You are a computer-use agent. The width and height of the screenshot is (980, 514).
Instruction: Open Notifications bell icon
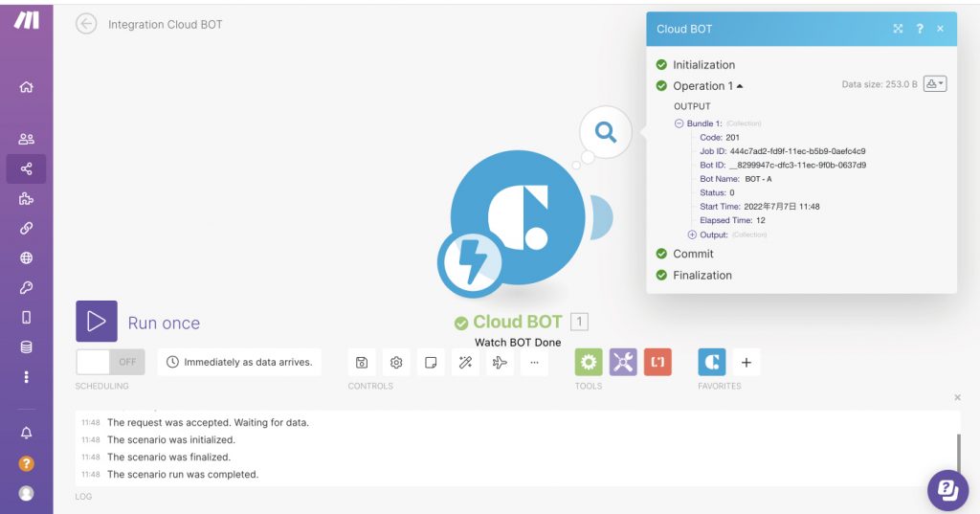(x=26, y=433)
